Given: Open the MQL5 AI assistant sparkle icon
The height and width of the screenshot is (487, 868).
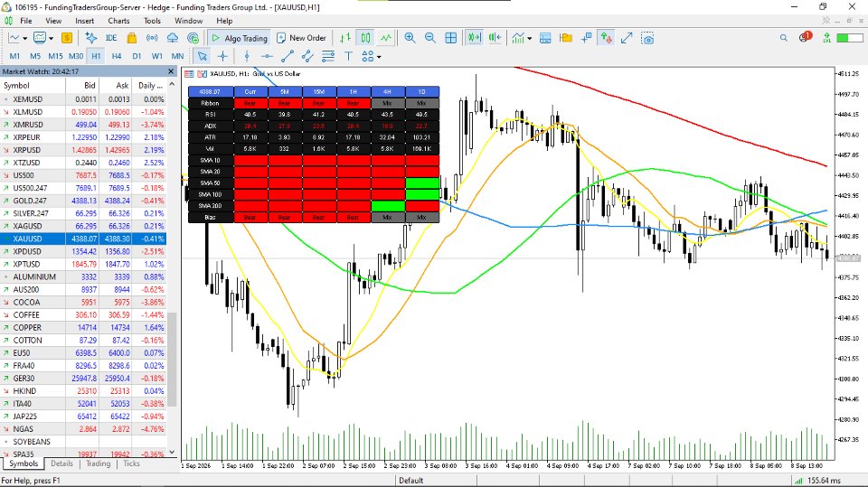Looking at the screenshot, I should [91, 38].
